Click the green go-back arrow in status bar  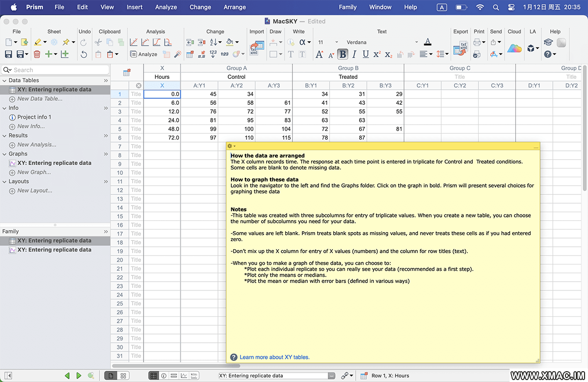point(68,376)
